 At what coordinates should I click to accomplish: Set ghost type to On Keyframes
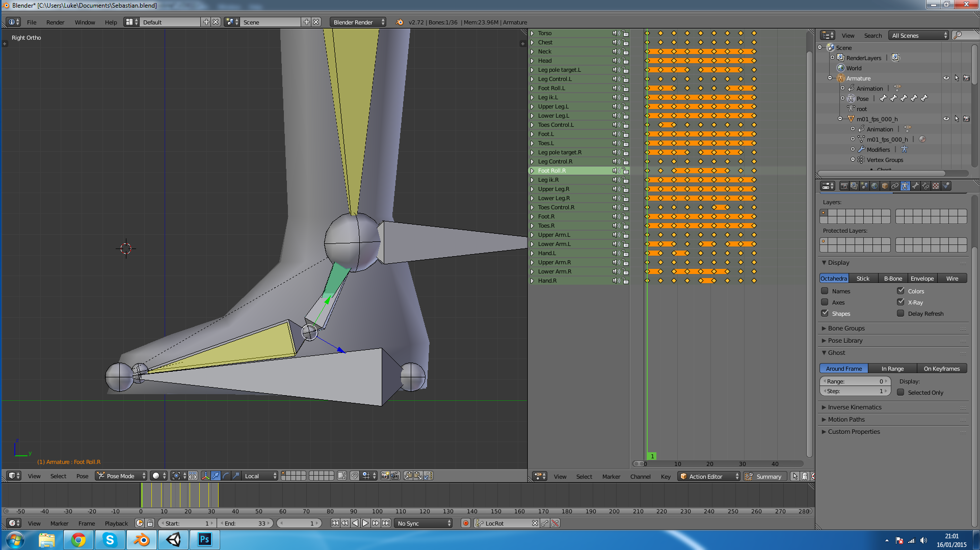click(x=941, y=368)
